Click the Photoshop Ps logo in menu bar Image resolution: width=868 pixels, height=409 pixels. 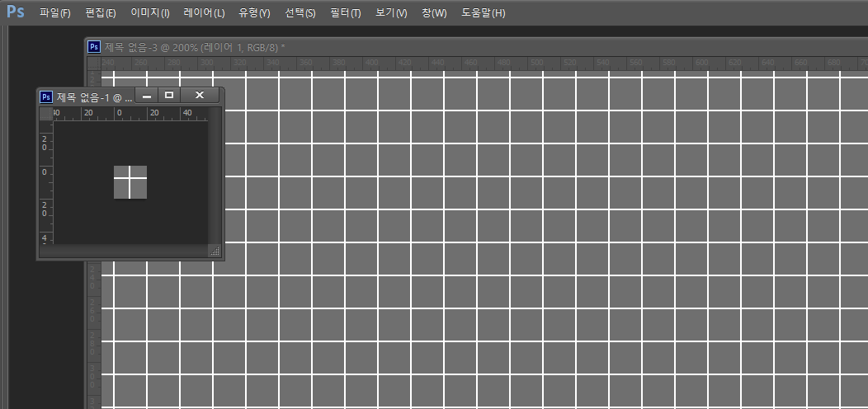coord(15,12)
